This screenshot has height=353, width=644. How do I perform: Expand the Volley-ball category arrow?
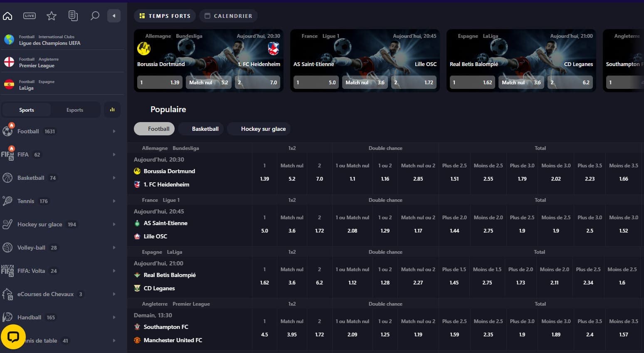click(114, 248)
